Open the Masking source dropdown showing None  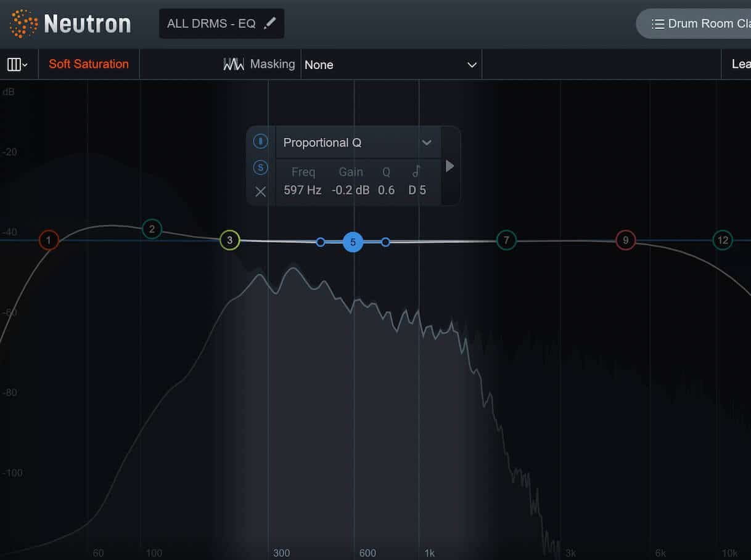tap(391, 65)
